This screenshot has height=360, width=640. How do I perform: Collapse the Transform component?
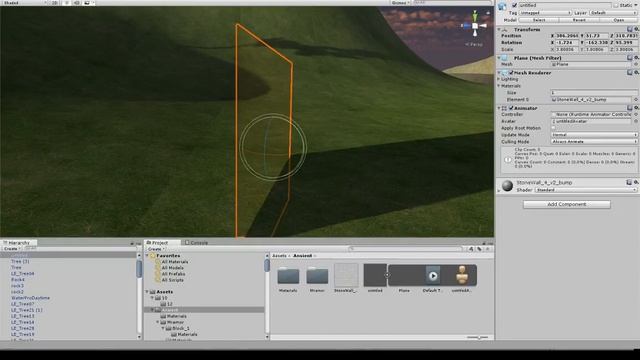click(499, 29)
